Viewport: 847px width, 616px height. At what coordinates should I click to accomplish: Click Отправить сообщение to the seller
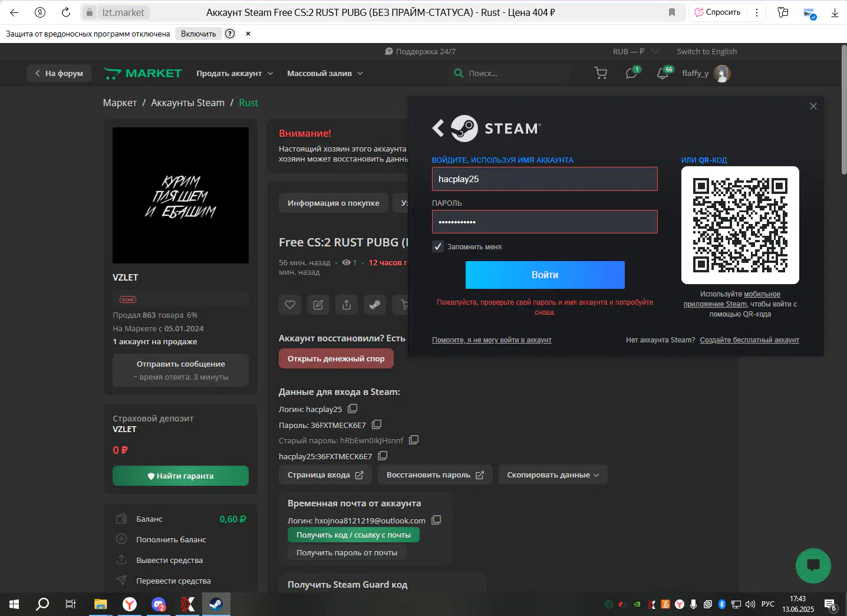pyautogui.click(x=180, y=370)
